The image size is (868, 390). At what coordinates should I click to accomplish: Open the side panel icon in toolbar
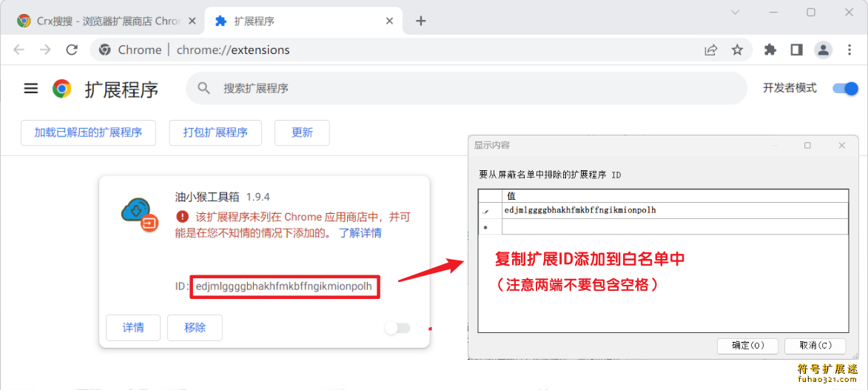click(796, 50)
